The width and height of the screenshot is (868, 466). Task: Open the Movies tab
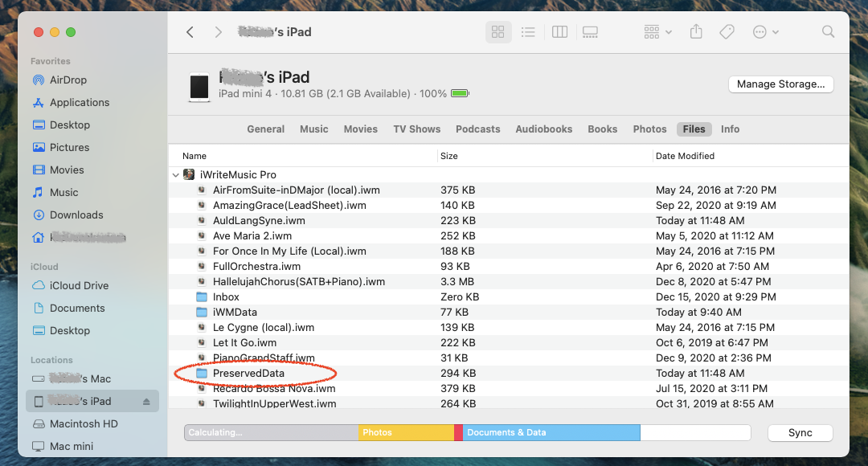[x=360, y=129]
